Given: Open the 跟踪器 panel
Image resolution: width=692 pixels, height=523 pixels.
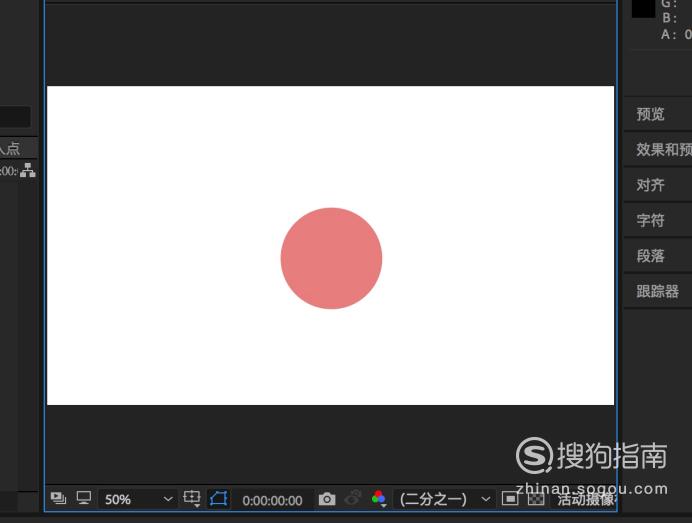Looking at the screenshot, I should click(658, 291).
